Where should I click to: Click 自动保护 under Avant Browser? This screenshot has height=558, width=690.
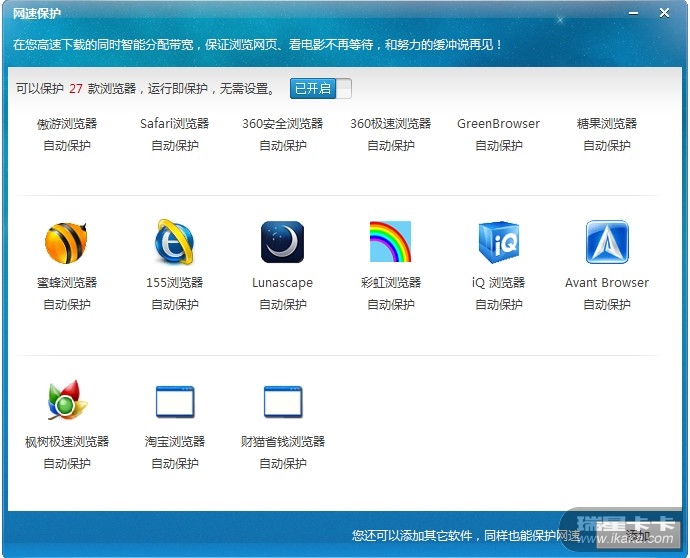coord(607,304)
